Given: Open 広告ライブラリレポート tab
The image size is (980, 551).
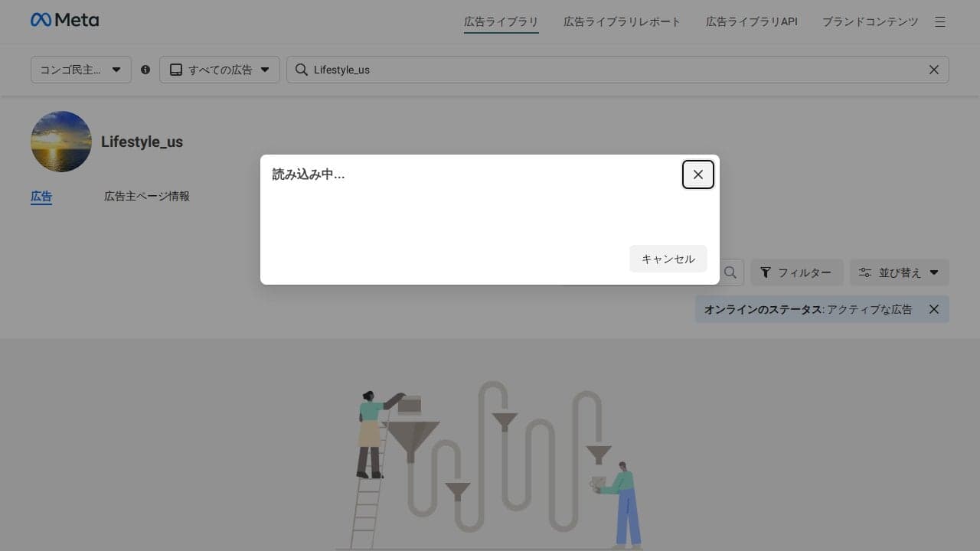Looking at the screenshot, I should (x=622, y=22).
